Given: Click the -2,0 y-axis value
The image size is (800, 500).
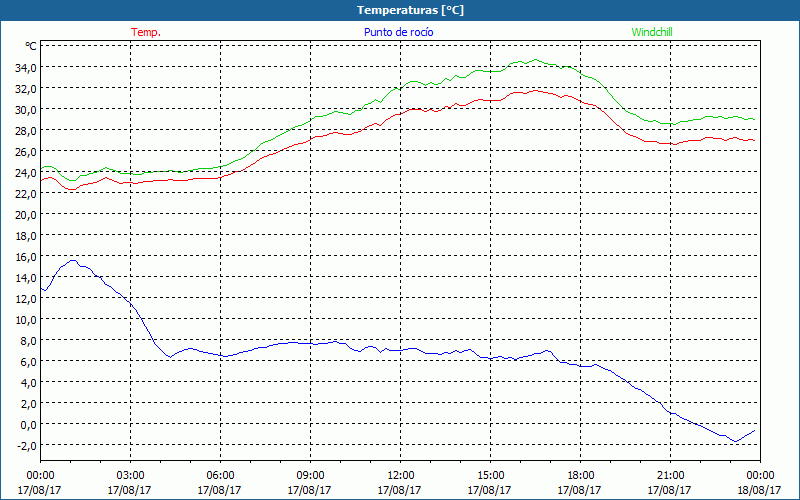Looking at the screenshot, I should point(27,445).
